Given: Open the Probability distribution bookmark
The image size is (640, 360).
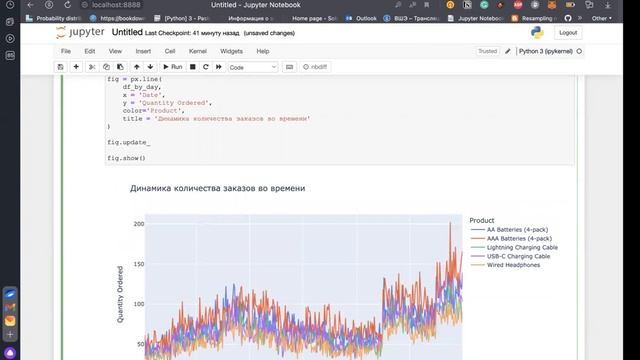Looking at the screenshot, I should [54, 18].
